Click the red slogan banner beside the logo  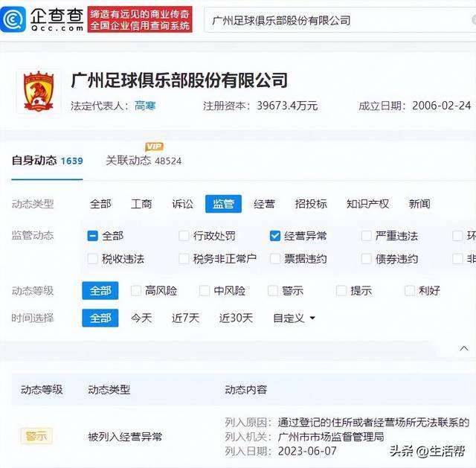140,19
